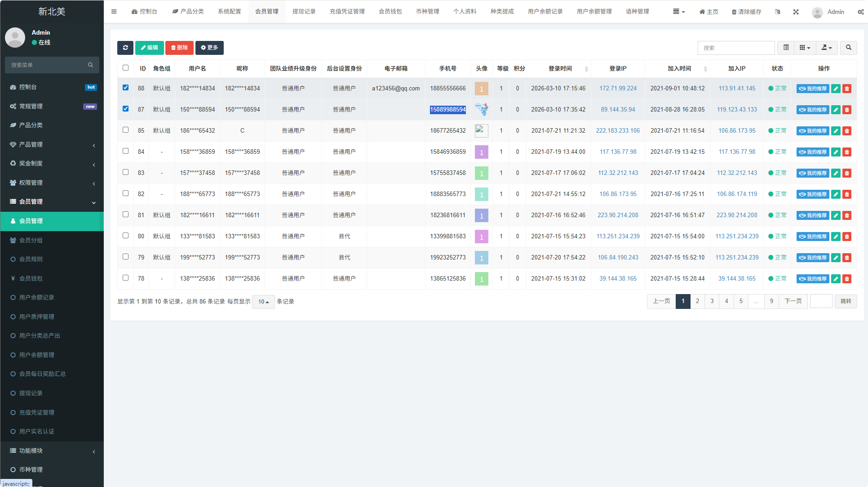868x487 pixels.
Task: Click the refresh table icon button
Action: coord(125,48)
